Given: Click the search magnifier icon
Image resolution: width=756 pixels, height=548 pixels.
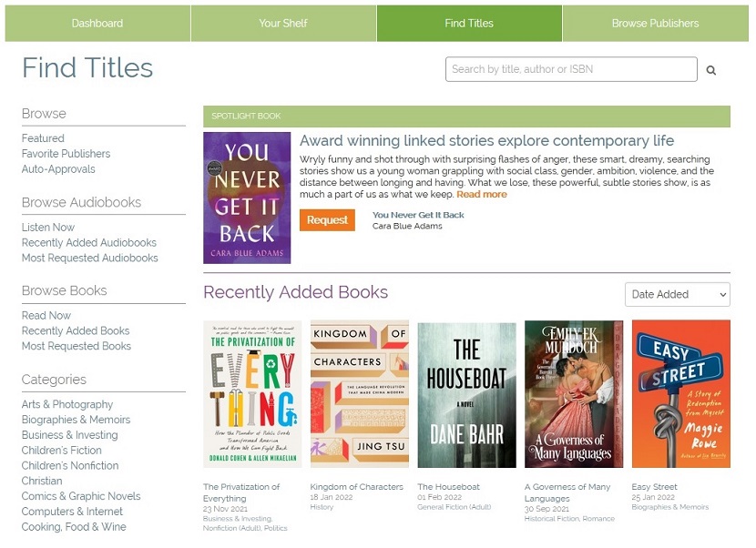Looking at the screenshot, I should pos(711,70).
